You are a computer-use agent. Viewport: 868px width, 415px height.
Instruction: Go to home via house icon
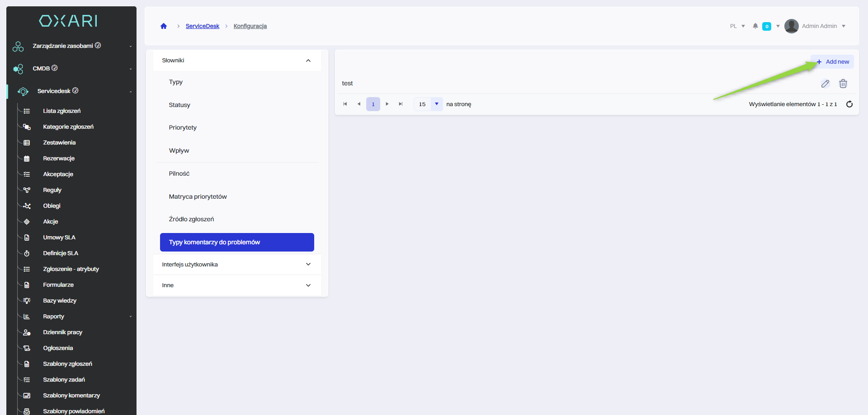pos(164,26)
